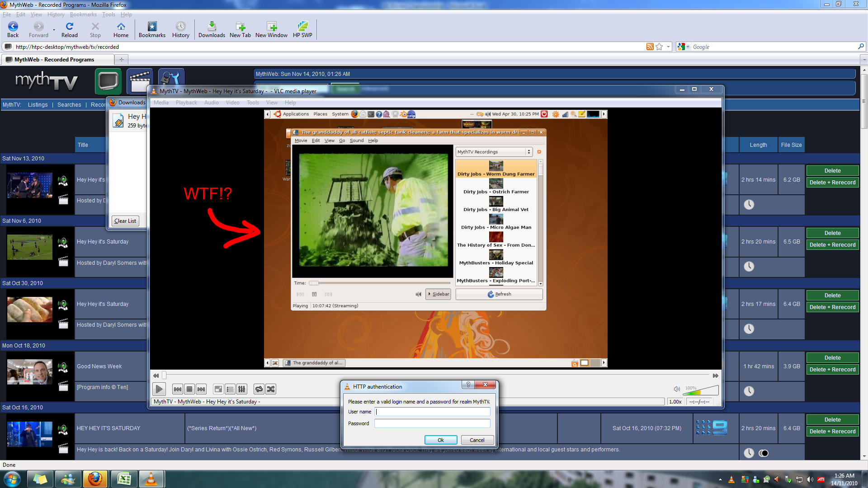Click VLC Play button
This screenshot has height=488, width=868.
[159, 389]
